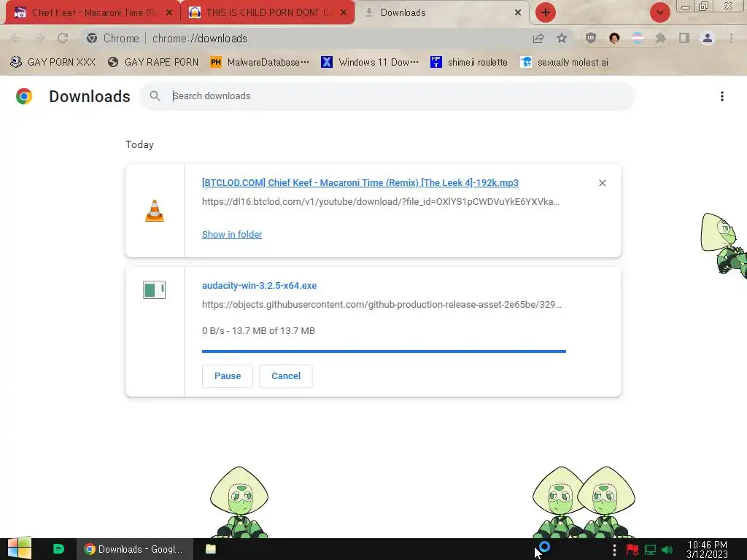The width and height of the screenshot is (747, 560).
Task: Open the Windows 11 Dow… bookmark
Action: pos(370,62)
